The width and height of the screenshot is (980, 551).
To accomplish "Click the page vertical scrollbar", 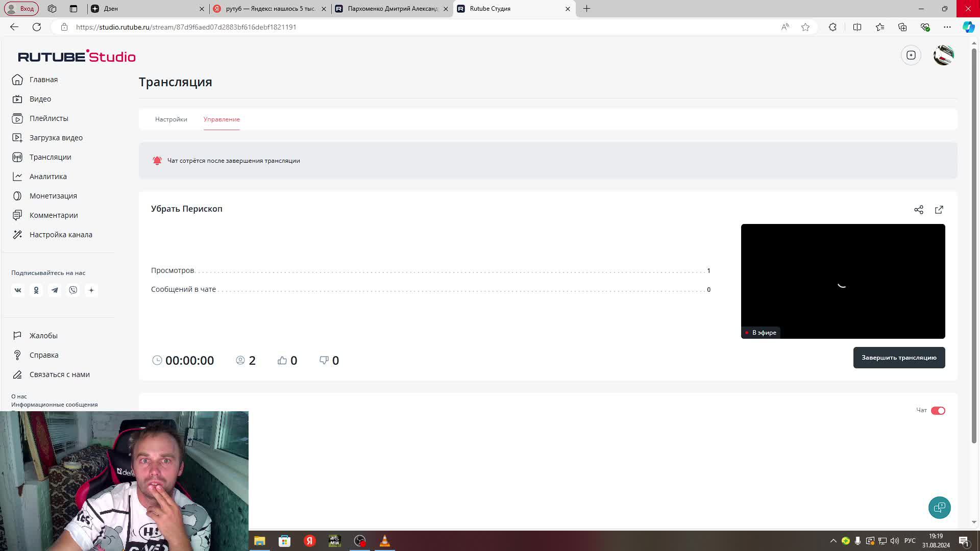I will (974, 245).
